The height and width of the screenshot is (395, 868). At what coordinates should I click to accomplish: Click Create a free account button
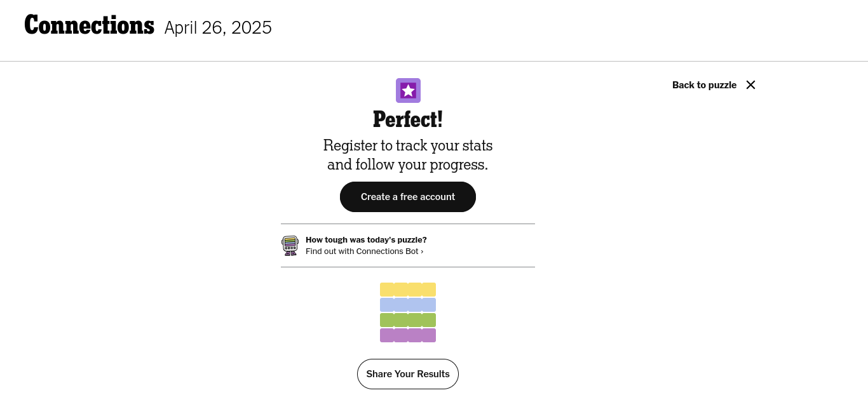pos(408,197)
